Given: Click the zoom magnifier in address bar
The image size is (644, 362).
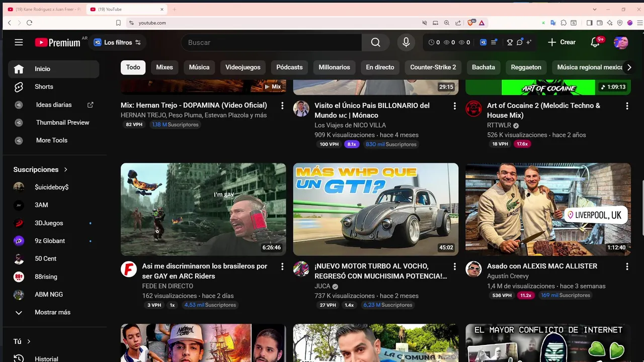Looking at the screenshot, I should point(447,23).
